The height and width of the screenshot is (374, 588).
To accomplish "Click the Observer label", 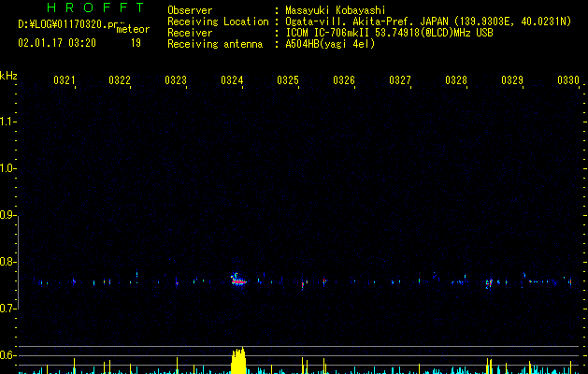I will [190, 10].
